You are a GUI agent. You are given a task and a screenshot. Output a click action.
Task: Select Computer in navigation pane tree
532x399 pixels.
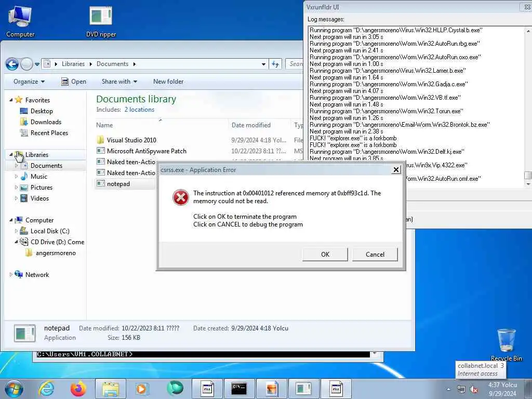point(39,220)
